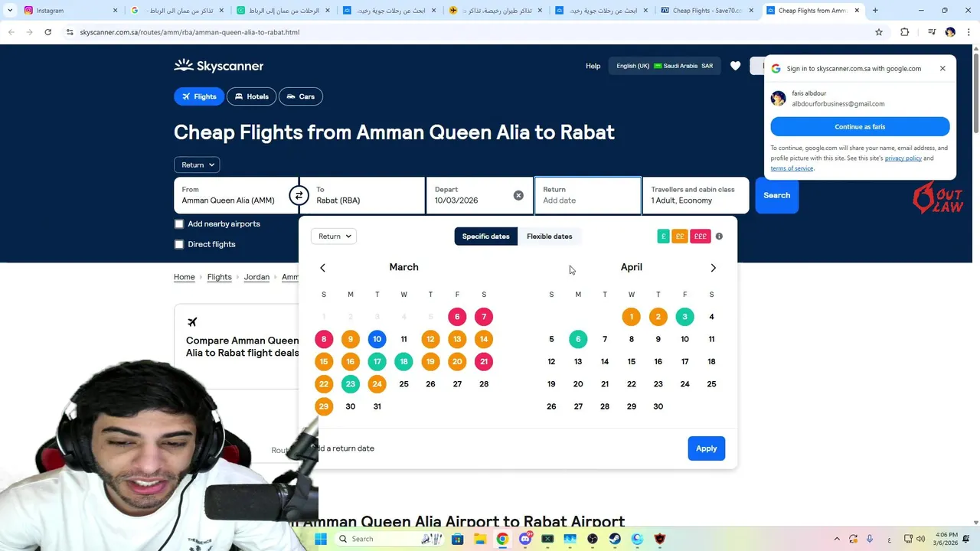Click the Jordan breadcrumb link

point(256,277)
